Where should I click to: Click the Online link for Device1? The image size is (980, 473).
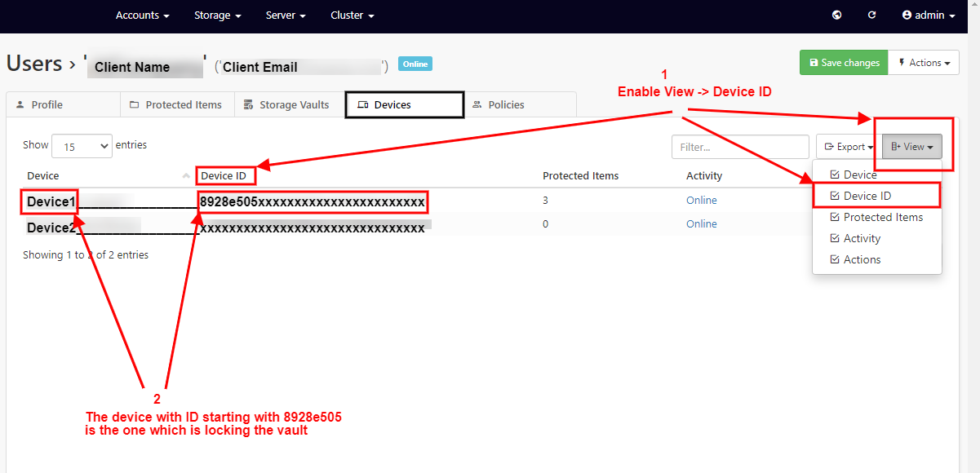(x=702, y=200)
